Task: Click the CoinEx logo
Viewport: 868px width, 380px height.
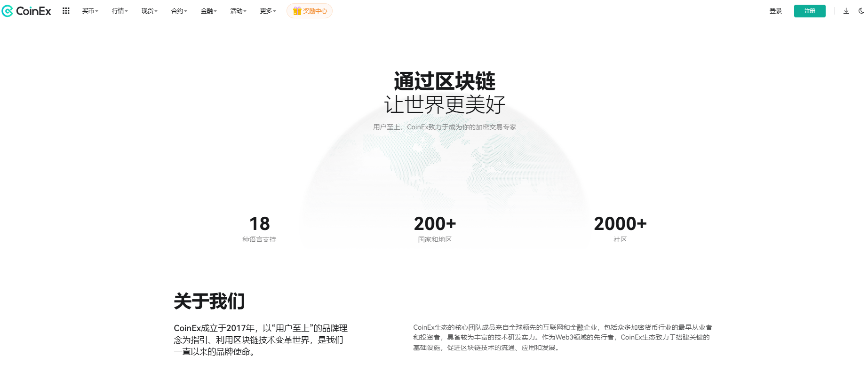Action: [27, 11]
